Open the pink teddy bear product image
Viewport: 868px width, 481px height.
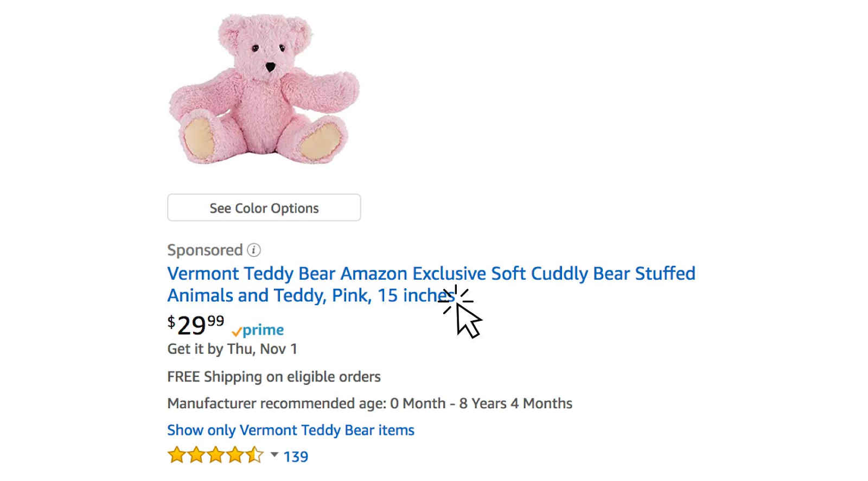pyautogui.click(x=264, y=90)
